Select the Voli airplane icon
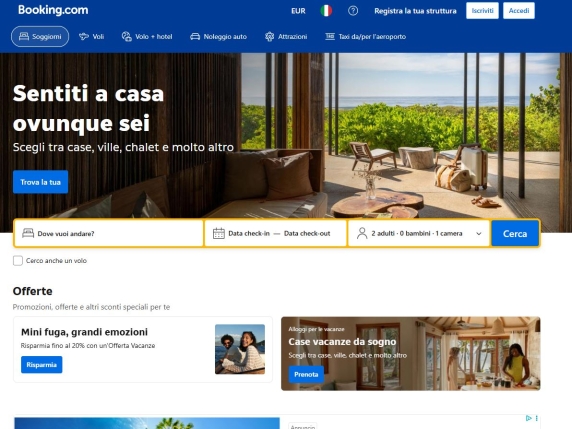Screen dimensions: 572x429 pos(84,36)
